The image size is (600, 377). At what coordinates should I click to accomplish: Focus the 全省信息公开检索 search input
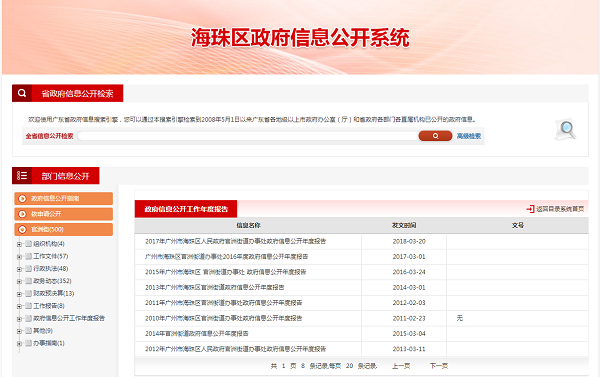[248, 136]
